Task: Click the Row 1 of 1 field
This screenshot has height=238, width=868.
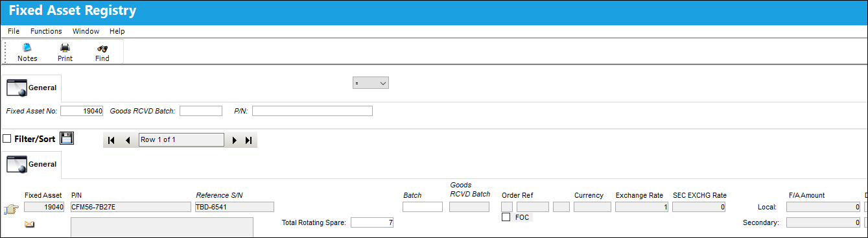Action: click(x=181, y=140)
